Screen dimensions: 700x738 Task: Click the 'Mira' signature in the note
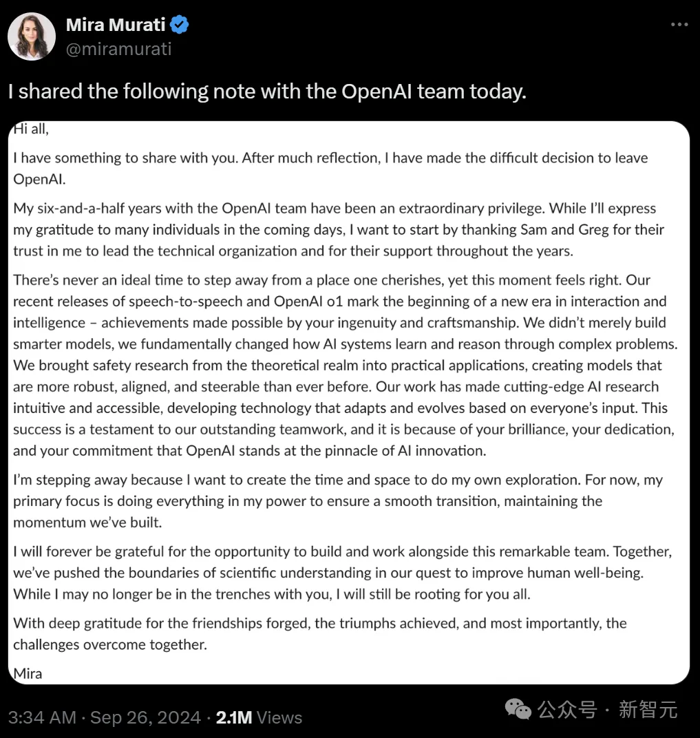click(x=28, y=673)
